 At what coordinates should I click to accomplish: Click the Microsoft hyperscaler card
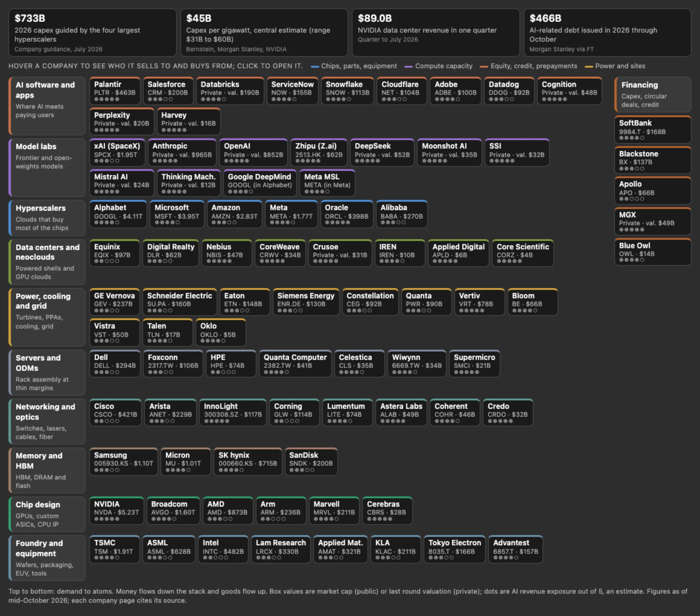pos(177,214)
